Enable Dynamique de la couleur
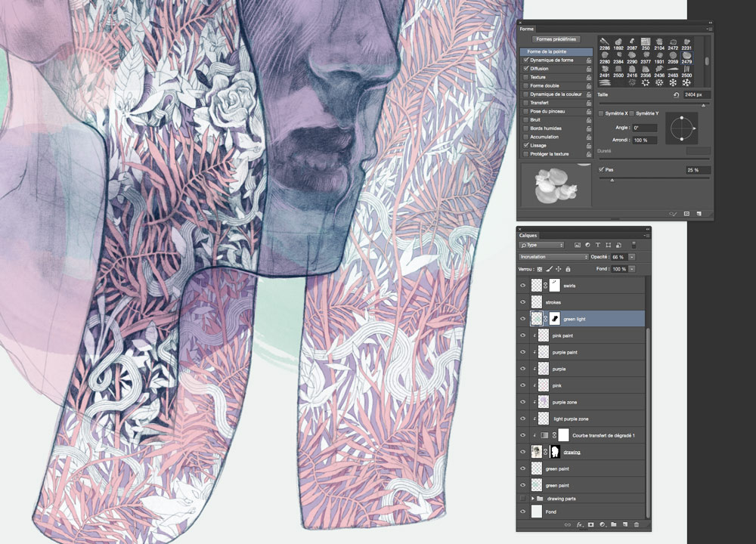Viewport: 756px width, 544px height. [x=526, y=94]
